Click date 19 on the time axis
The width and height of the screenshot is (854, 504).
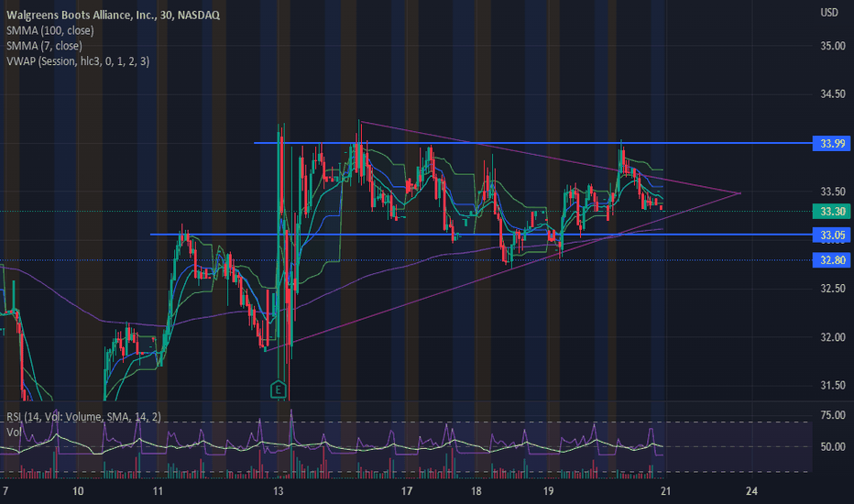point(548,491)
